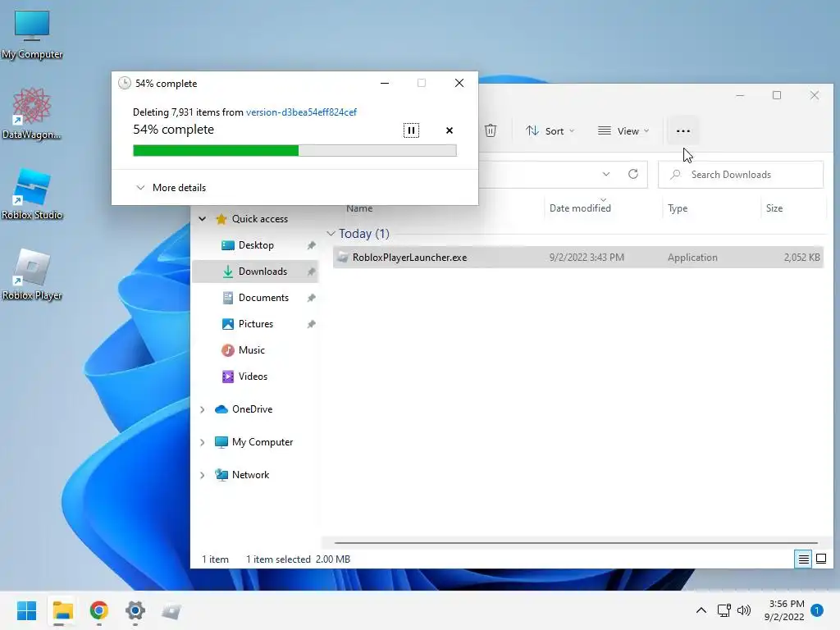
Task: Select Roblox Studio desktop shortcut
Action: pyautogui.click(x=32, y=194)
